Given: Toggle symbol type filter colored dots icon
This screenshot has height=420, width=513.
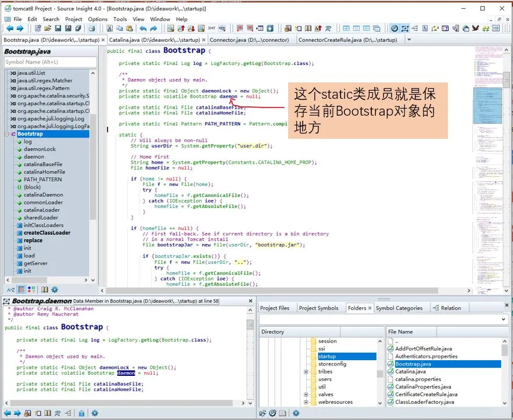Looking at the screenshot, I should (31, 289).
